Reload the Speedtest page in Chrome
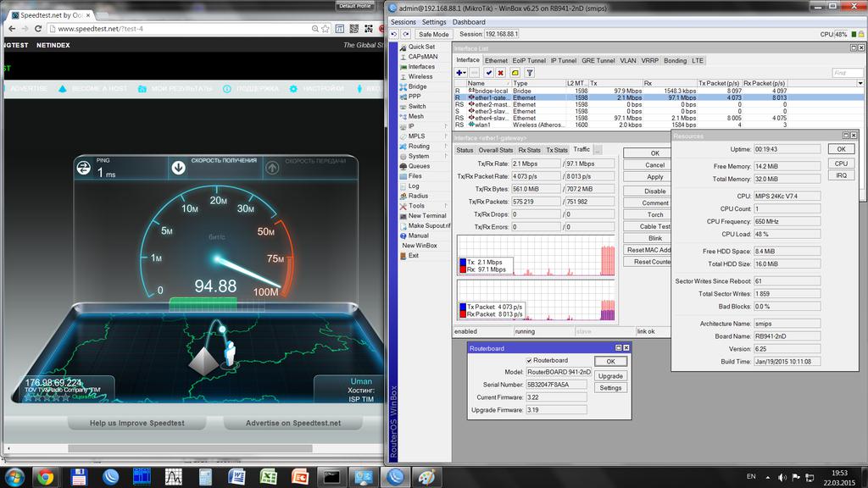Image resolution: width=868 pixels, height=488 pixels. coord(37,29)
